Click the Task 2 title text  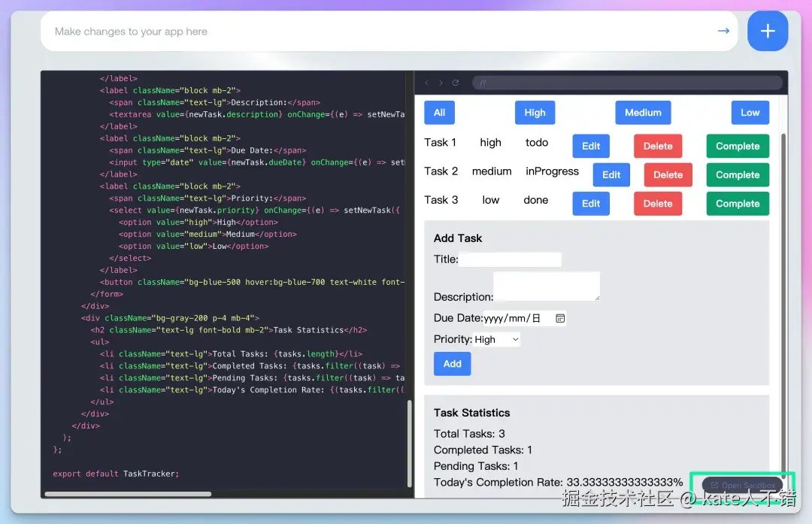[x=441, y=171]
